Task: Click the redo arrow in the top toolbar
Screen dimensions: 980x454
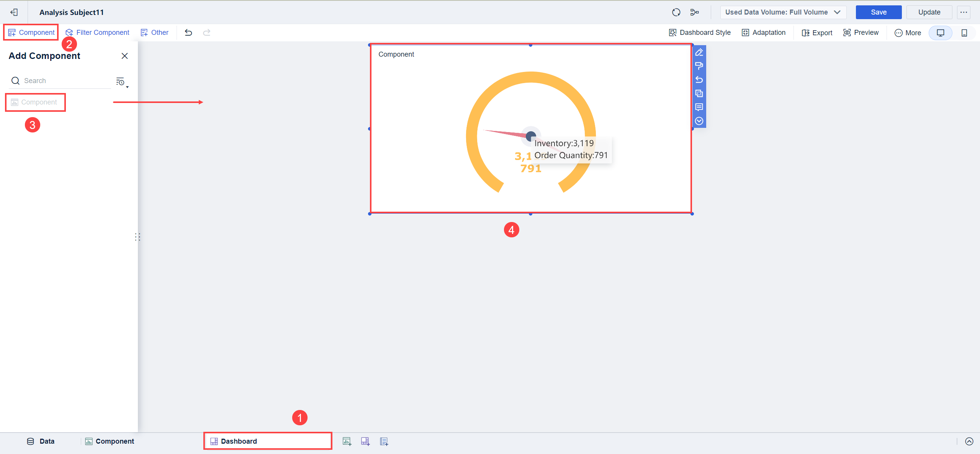Action: (206, 33)
